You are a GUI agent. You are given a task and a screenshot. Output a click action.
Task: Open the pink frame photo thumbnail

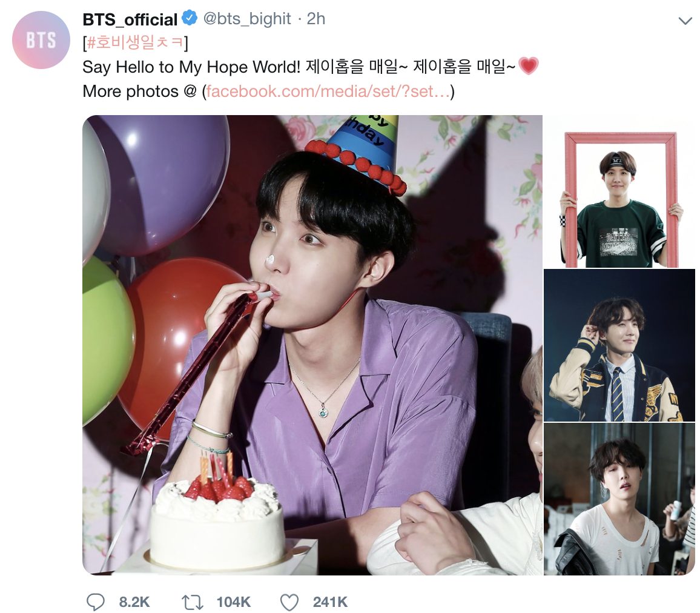[x=619, y=191]
